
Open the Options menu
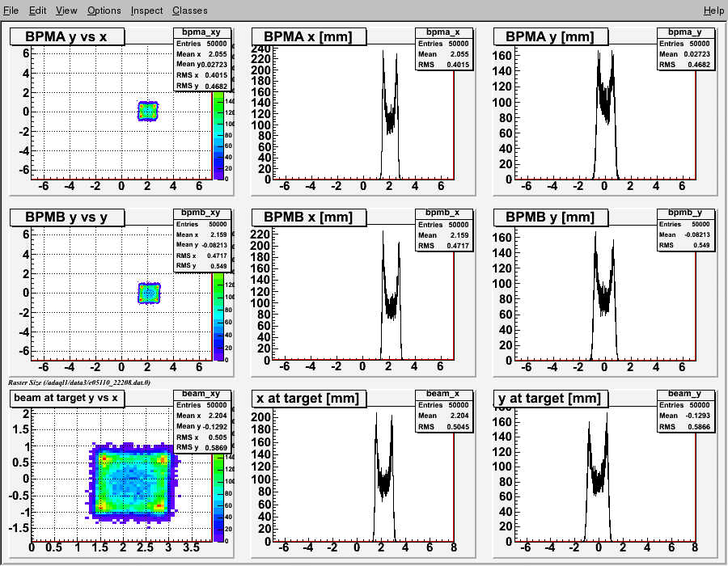coord(104,11)
